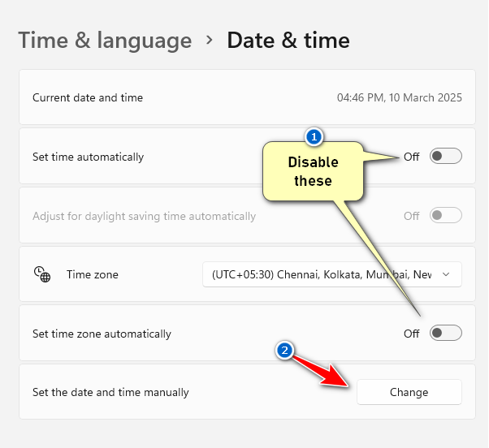Click the Time zone globe clock icon
Viewport: 489px width, 448px height.
pyautogui.click(x=41, y=274)
